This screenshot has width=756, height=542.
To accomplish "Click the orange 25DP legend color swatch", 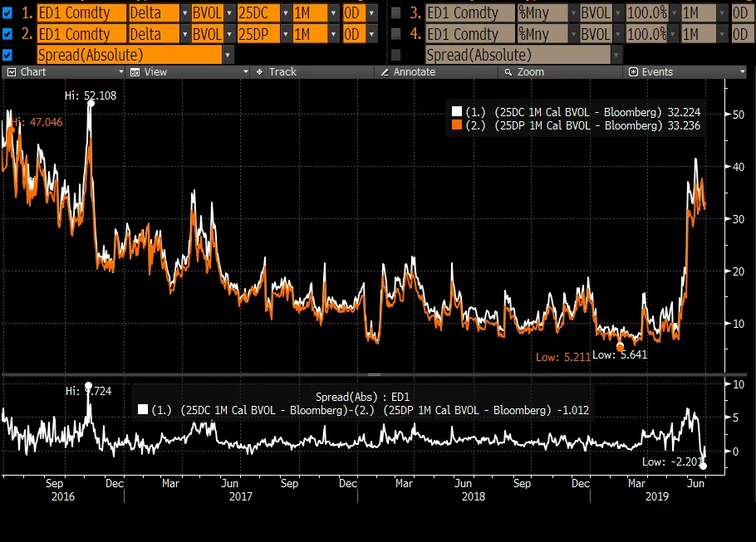I will 455,126.
